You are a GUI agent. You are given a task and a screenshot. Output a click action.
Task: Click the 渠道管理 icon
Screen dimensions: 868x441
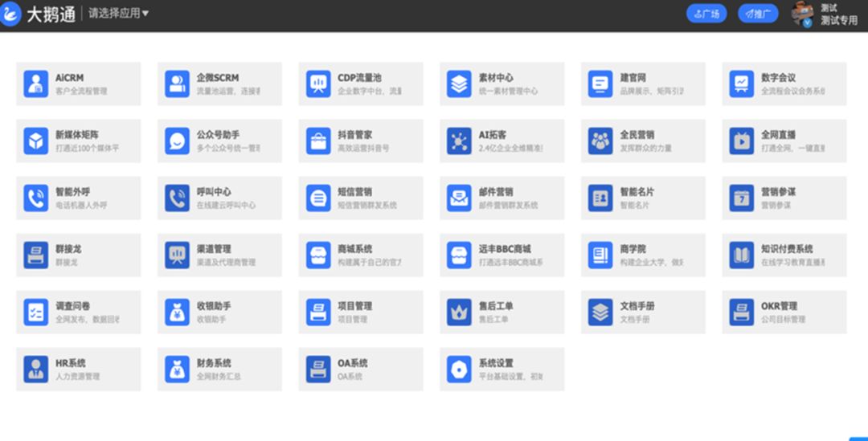tap(177, 255)
